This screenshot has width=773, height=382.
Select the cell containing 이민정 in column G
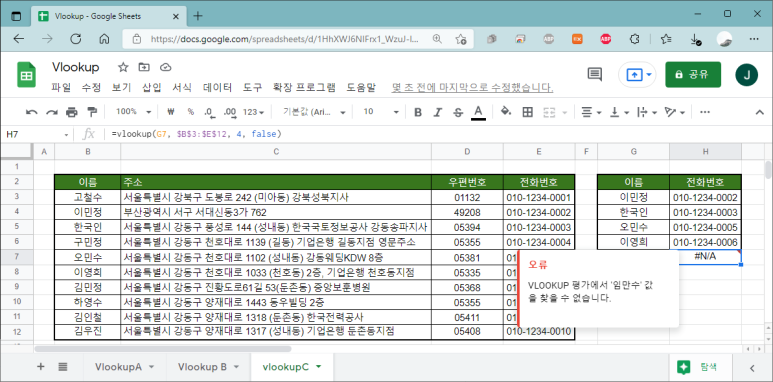(x=633, y=198)
